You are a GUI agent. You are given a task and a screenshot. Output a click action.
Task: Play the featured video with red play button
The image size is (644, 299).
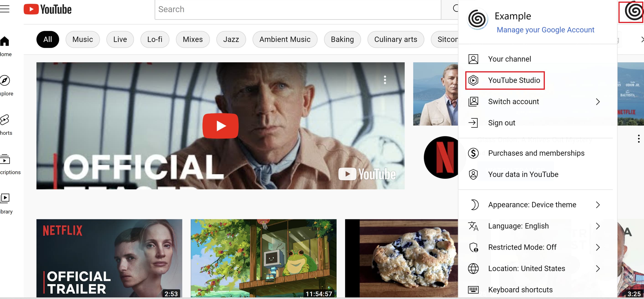(x=220, y=126)
